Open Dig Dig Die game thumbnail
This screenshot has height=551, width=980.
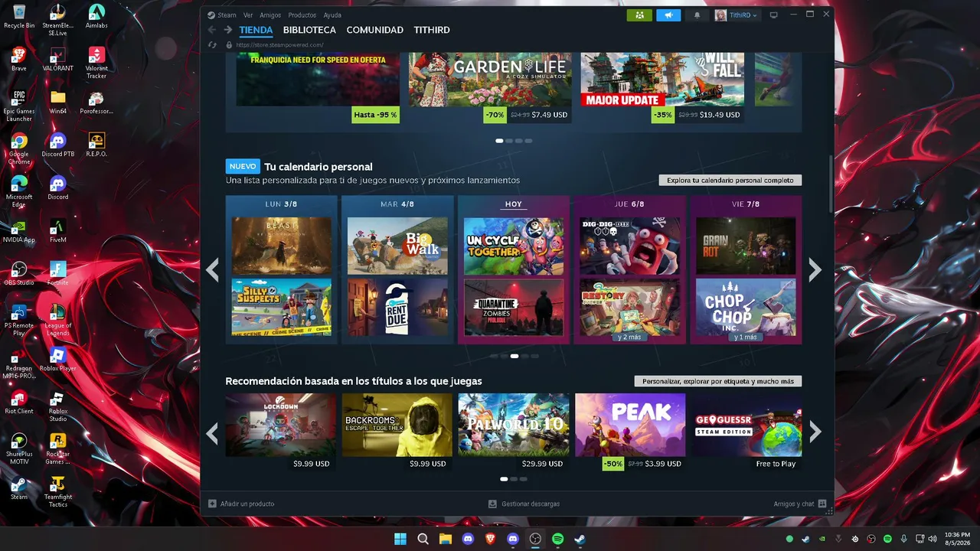click(629, 246)
